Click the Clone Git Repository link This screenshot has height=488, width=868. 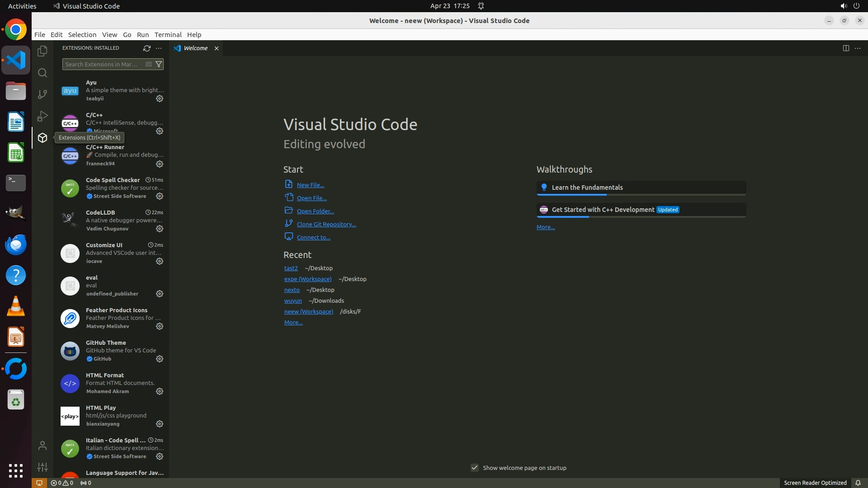coord(326,224)
